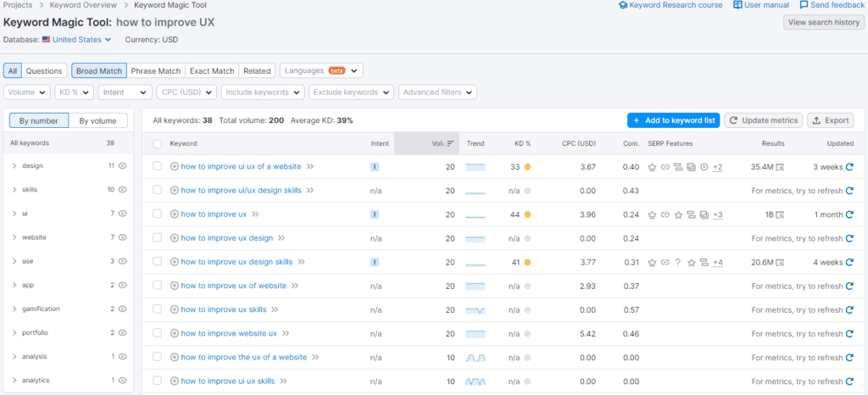
Task: Open Include keywords dropdown
Action: coord(263,92)
